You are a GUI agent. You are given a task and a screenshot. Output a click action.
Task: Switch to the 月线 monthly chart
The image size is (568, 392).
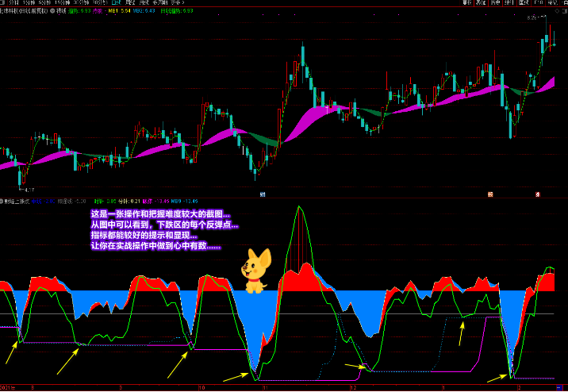pos(148,2)
